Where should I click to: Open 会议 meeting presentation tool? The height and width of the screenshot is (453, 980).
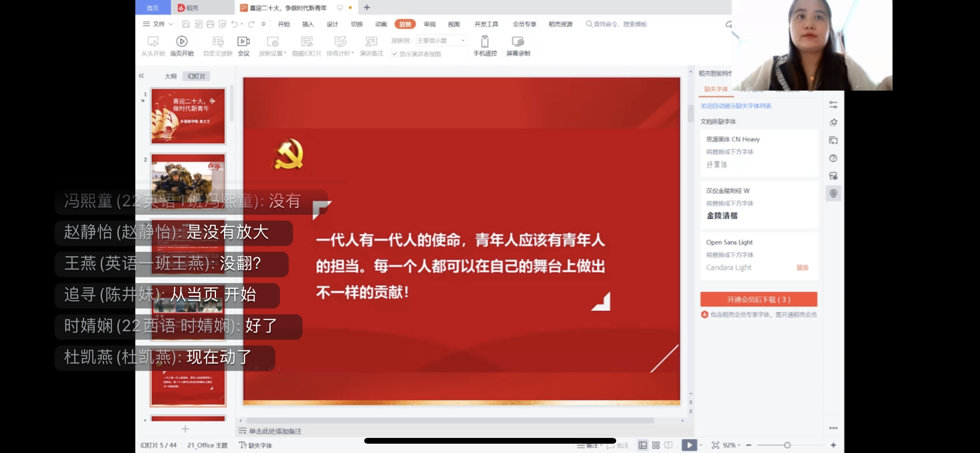[x=243, y=41]
